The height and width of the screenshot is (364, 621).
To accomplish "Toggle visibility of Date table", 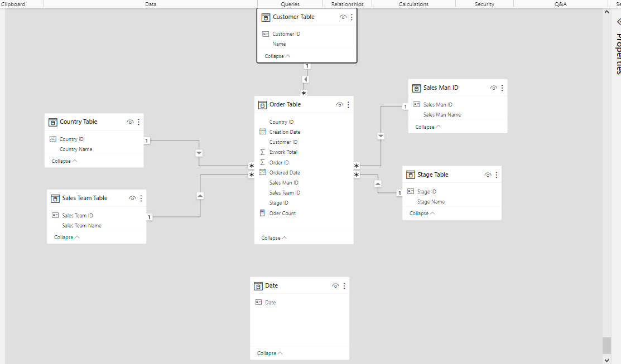I will tap(335, 285).
